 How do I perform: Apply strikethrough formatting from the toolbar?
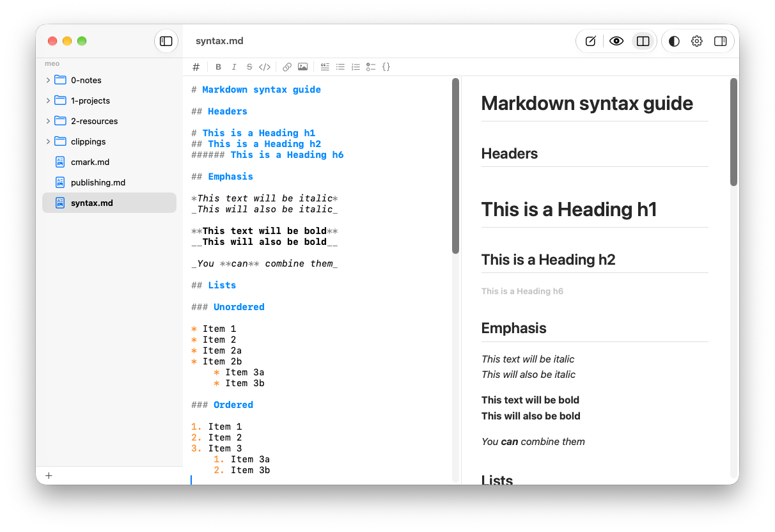pyautogui.click(x=249, y=67)
